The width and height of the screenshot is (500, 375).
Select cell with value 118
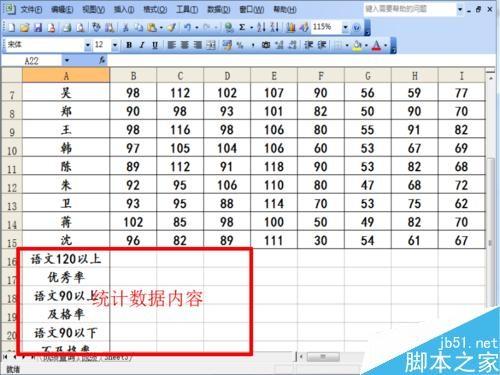[x=274, y=166]
